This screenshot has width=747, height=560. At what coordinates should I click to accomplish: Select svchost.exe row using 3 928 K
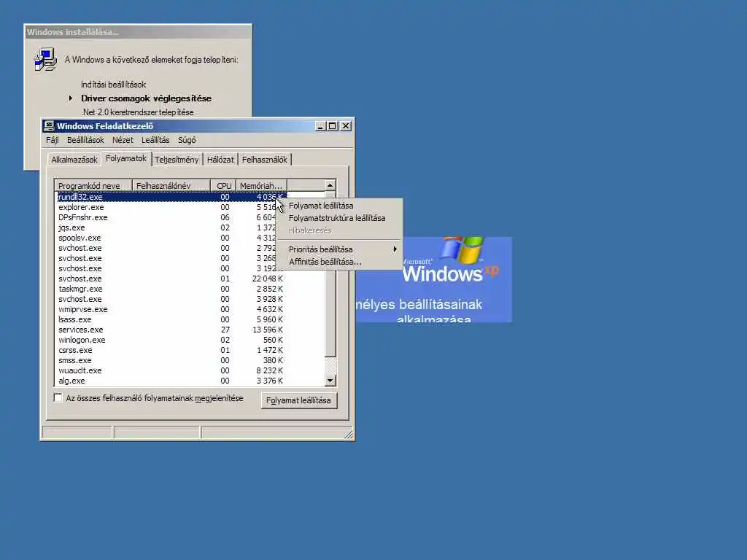[x=171, y=299]
